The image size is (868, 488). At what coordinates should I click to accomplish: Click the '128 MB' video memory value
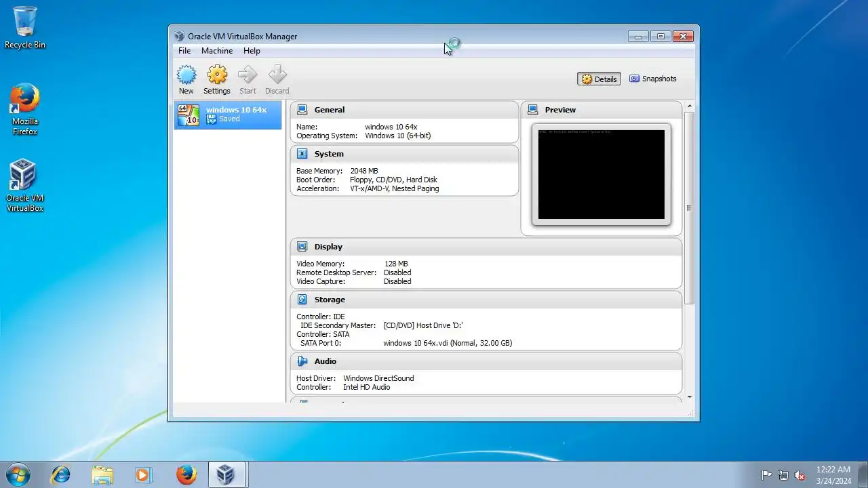[396, 264]
